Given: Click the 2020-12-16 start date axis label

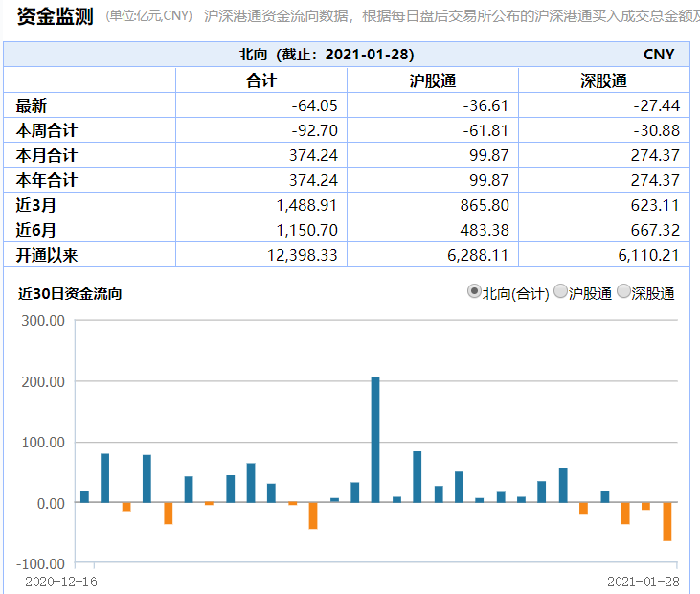Looking at the screenshot, I should pos(60,581).
